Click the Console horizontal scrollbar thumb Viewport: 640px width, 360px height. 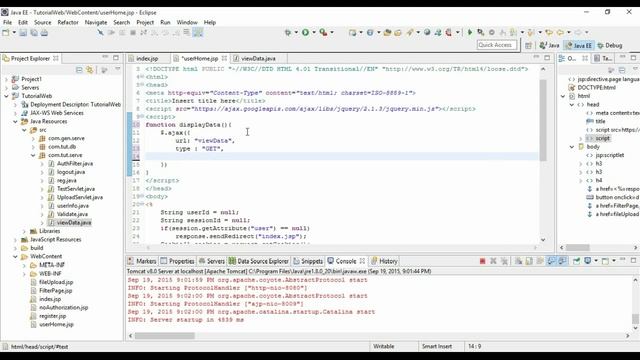[x=165, y=336]
